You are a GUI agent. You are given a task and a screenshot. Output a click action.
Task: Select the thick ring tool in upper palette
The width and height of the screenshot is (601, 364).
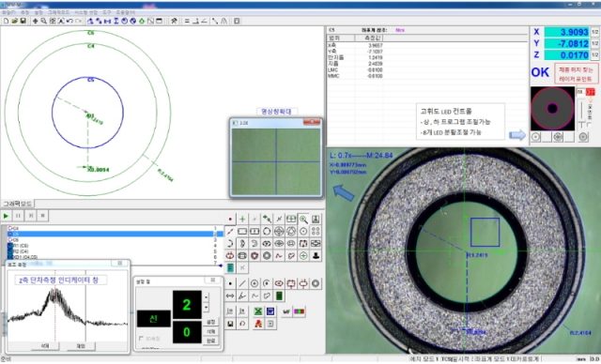267,256
